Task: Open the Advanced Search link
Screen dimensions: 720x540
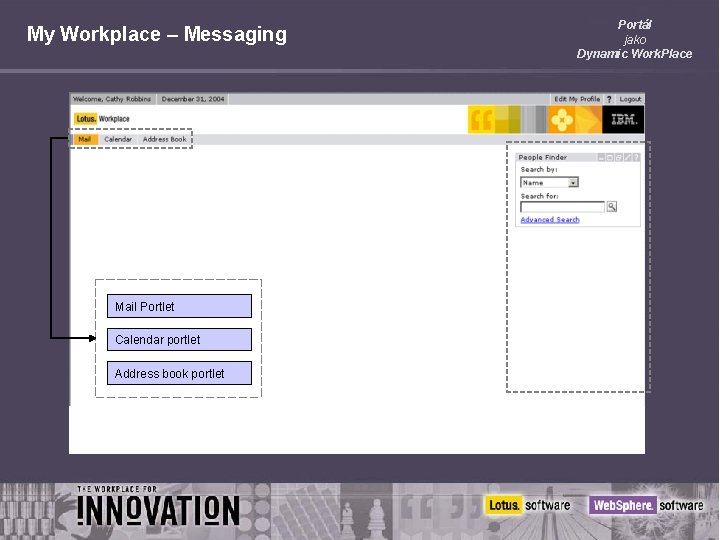Action: pos(550,220)
